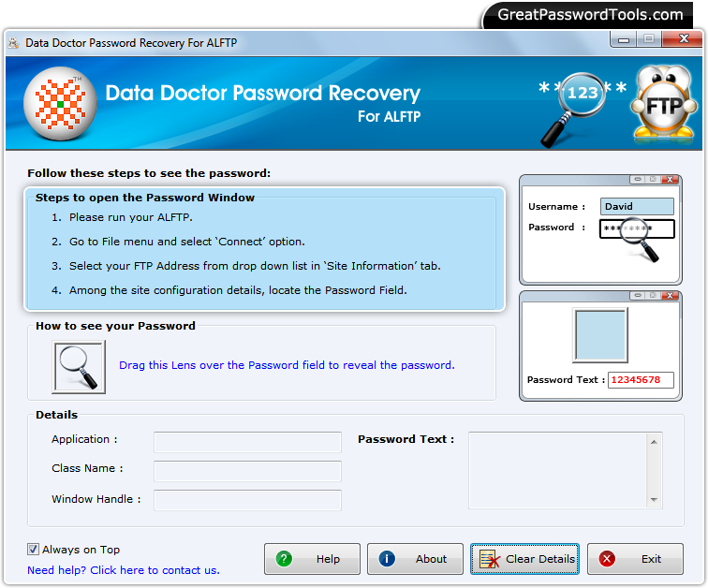This screenshot has width=708, height=588.
Task: Click the red X Exit icon
Action: click(607, 559)
